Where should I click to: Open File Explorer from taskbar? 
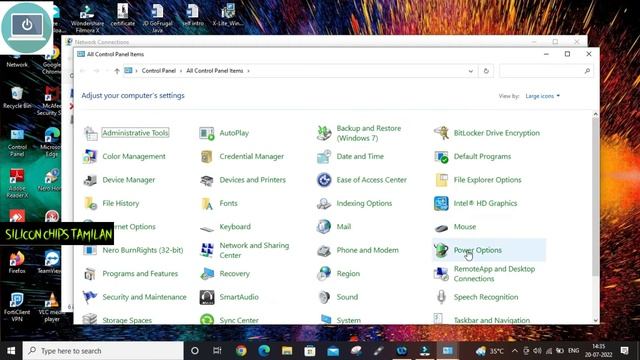[287, 351]
